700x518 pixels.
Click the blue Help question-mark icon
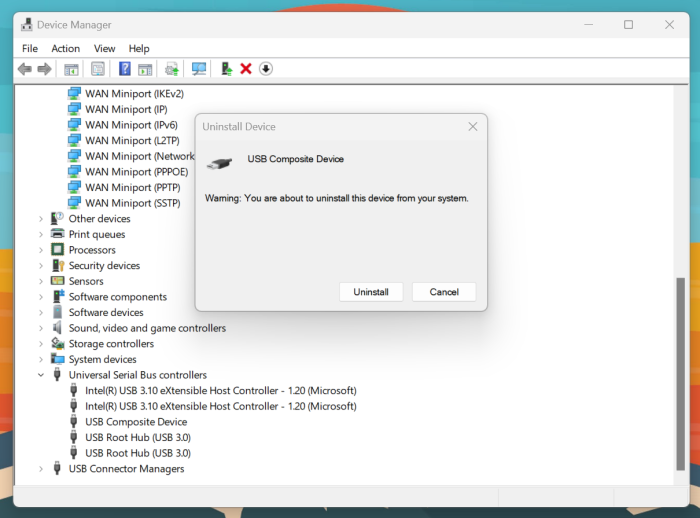[125, 69]
